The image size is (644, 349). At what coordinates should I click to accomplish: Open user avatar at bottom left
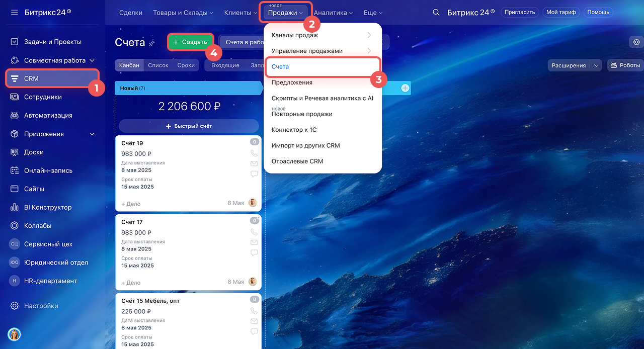coord(14,334)
